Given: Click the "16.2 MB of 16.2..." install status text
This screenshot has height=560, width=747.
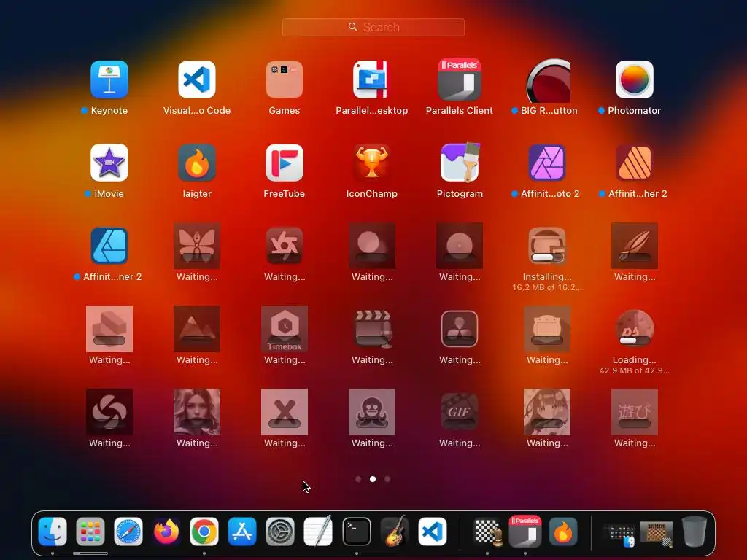Looking at the screenshot, I should tap(547, 287).
